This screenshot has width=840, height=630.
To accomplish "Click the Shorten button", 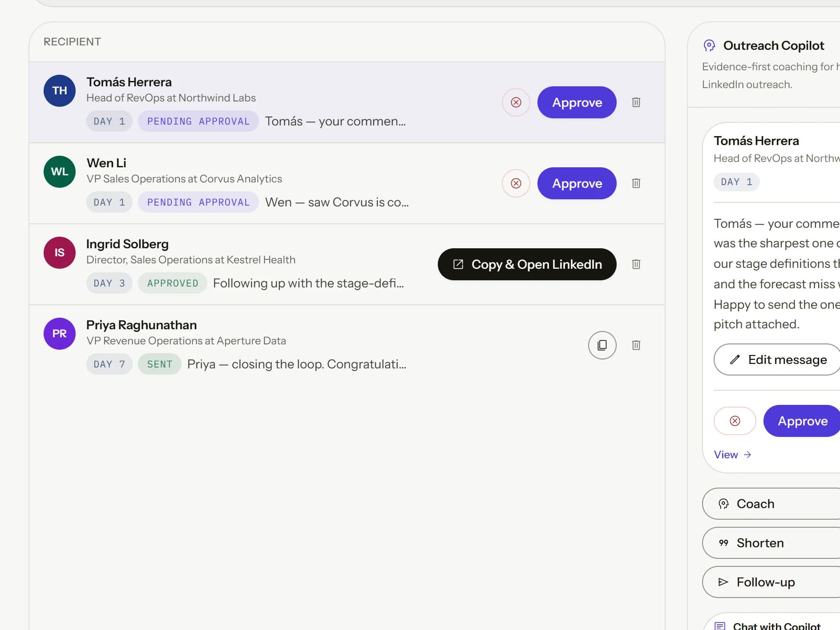I will pyautogui.click(x=771, y=543).
